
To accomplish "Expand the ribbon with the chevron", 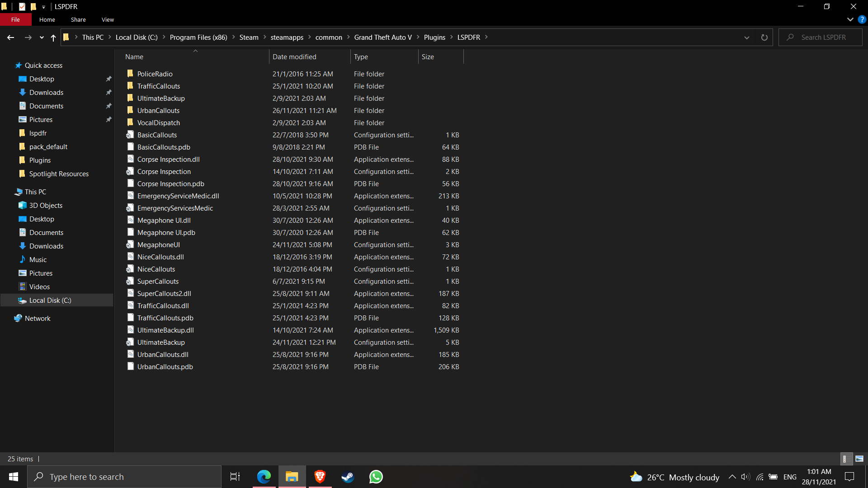I will pos(850,19).
